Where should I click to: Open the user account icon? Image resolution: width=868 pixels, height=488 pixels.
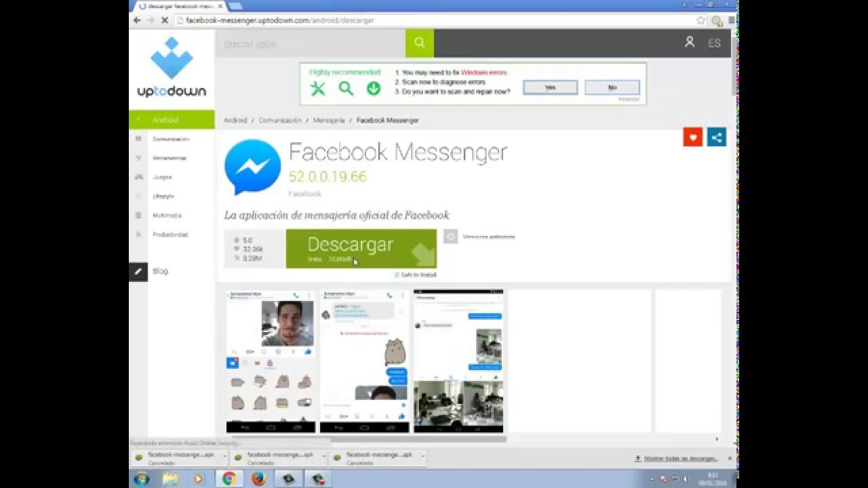point(690,42)
